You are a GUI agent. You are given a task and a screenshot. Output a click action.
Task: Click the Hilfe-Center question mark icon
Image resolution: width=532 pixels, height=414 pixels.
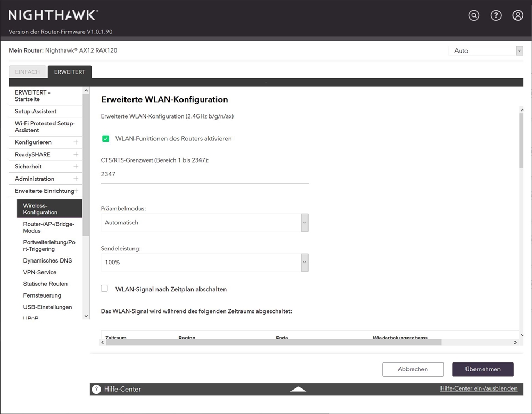pos(96,389)
